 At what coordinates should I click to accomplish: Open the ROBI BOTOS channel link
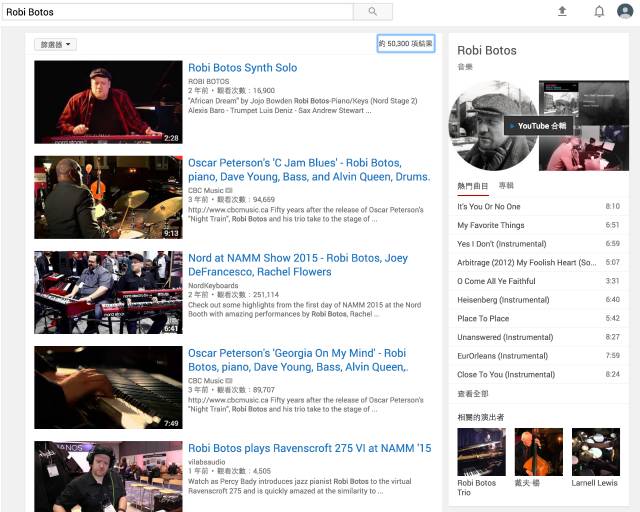[209, 81]
